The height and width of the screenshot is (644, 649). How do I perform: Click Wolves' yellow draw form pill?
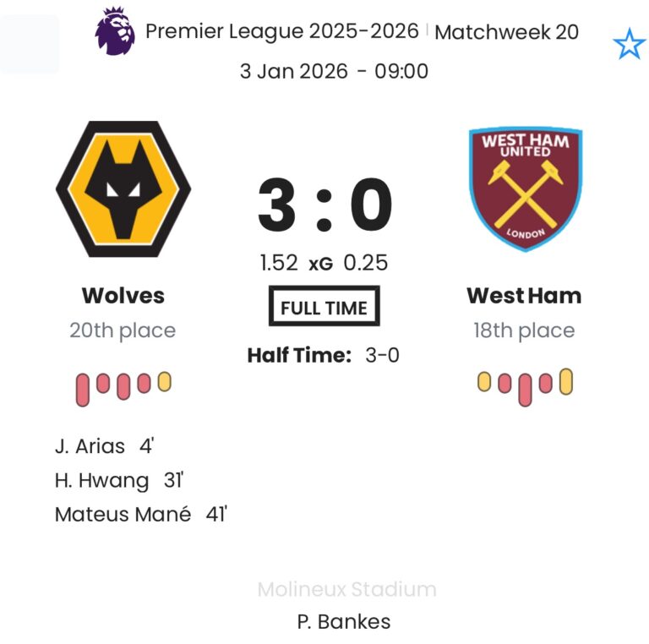click(x=164, y=382)
